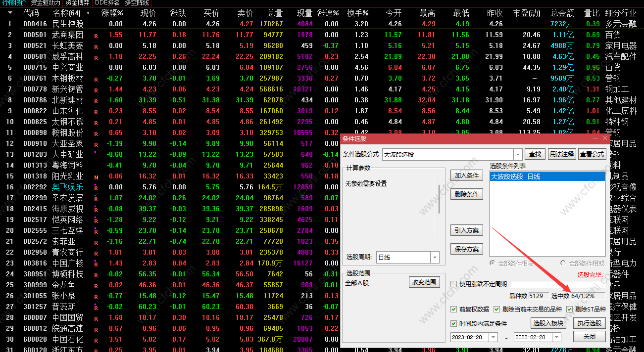
Task: Open the list menu arrow beside 代码 header
Action: tap(10, 13)
